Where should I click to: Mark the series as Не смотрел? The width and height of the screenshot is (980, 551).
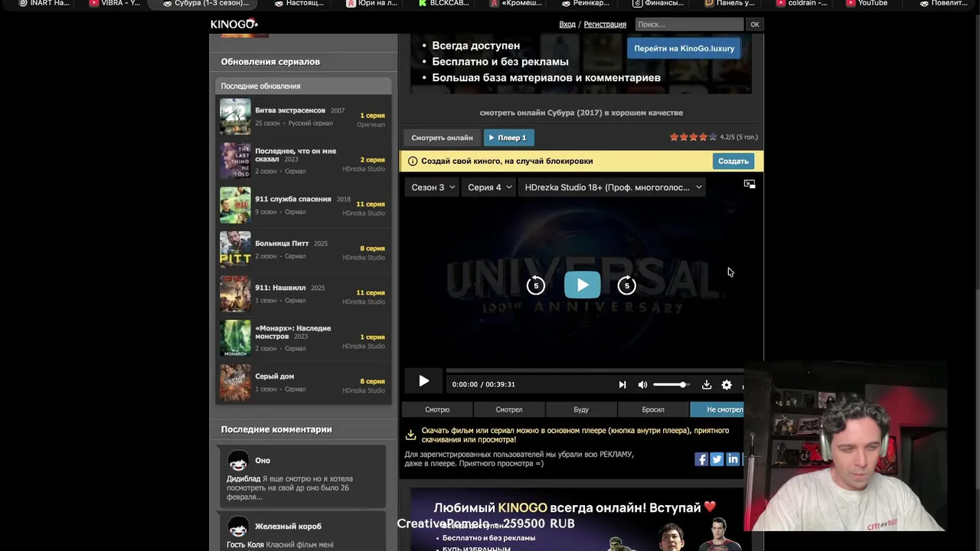[717, 409]
